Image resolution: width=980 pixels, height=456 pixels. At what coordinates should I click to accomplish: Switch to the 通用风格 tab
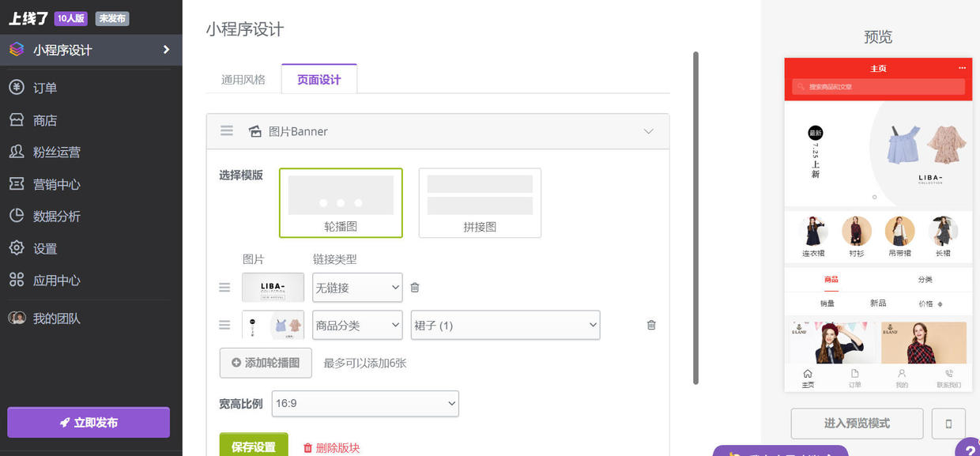[x=242, y=78]
